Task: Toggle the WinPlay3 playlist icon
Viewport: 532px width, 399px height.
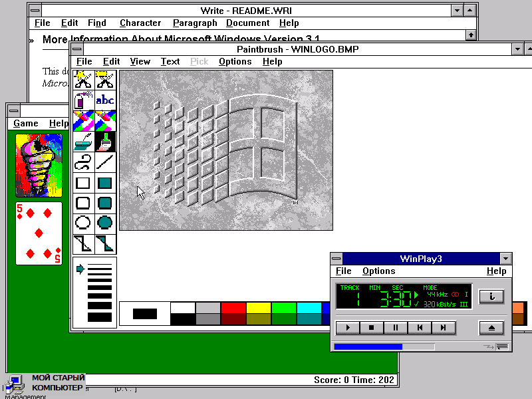Action: point(502,346)
